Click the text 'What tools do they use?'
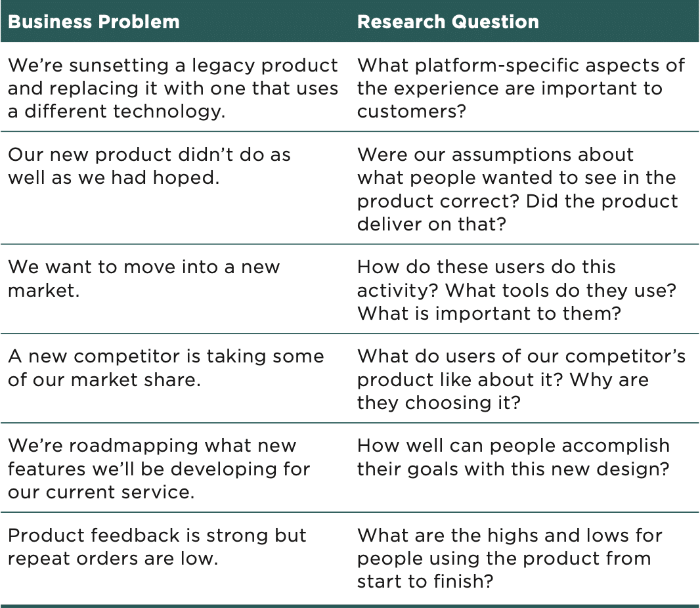Viewport: 700px width, 608px height. [561, 290]
